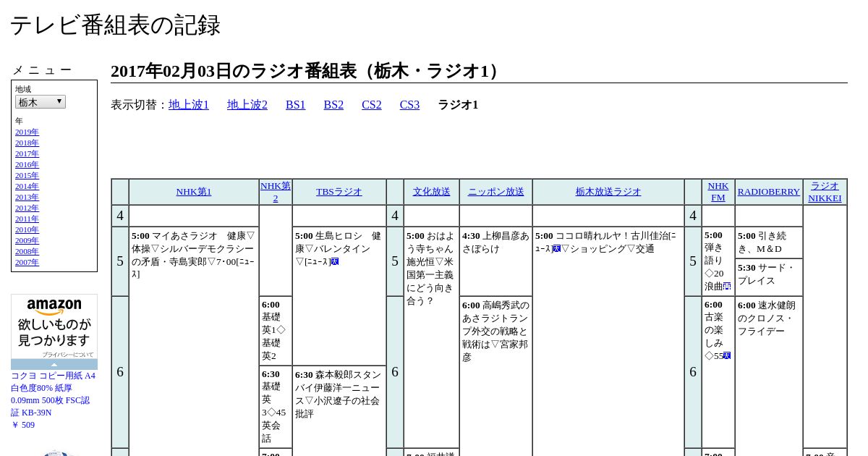Open the 2010年 year link
This screenshot has height=456, width=868.
(27, 229)
